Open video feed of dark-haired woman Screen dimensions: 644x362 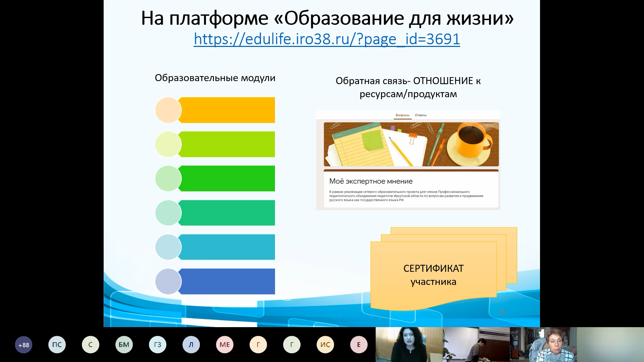(409, 345)
